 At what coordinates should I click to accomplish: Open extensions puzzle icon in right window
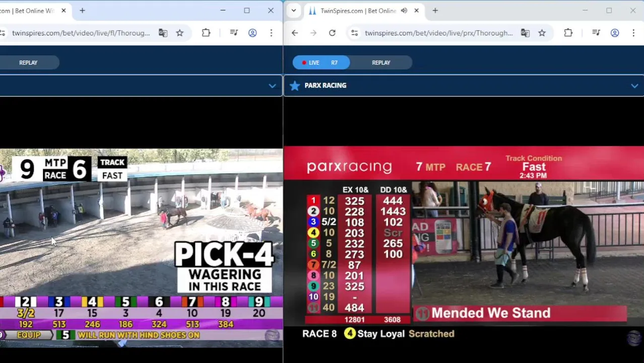tap(568, 33)
